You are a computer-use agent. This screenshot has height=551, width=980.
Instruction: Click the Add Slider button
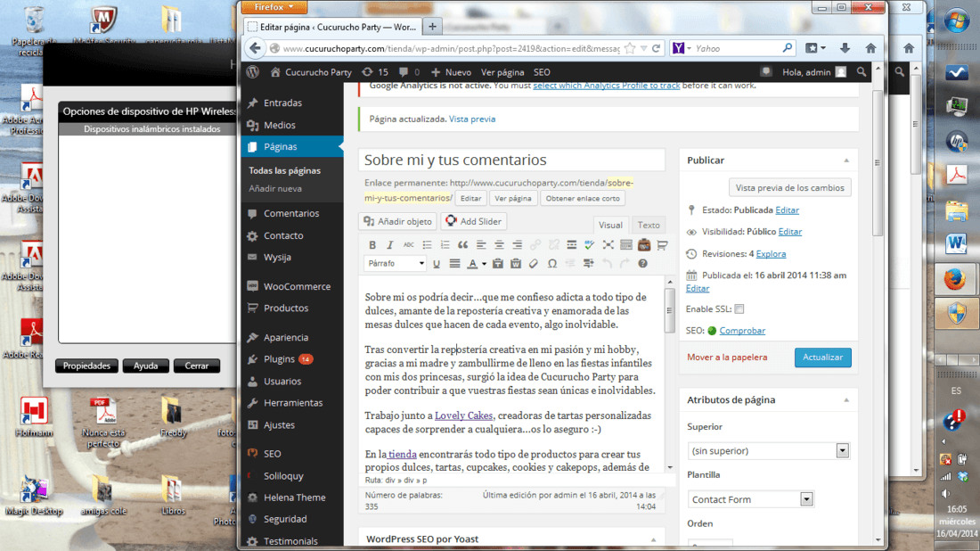[x=473, y=221]
